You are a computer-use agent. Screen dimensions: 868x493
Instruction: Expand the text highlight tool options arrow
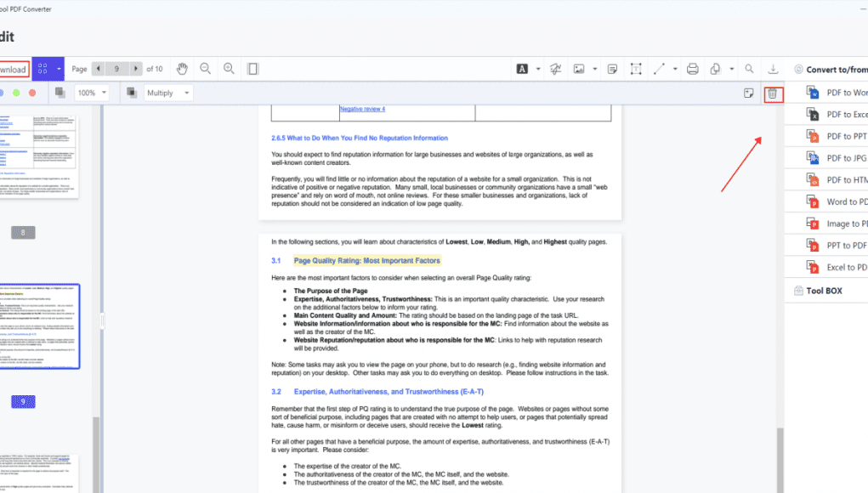[x=538, y=69]
